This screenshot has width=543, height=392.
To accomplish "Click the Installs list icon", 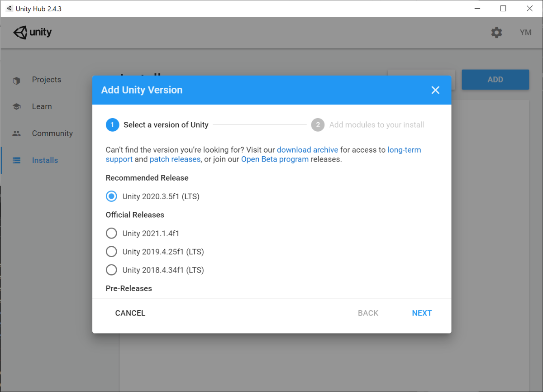I will [x=17, y=160].
